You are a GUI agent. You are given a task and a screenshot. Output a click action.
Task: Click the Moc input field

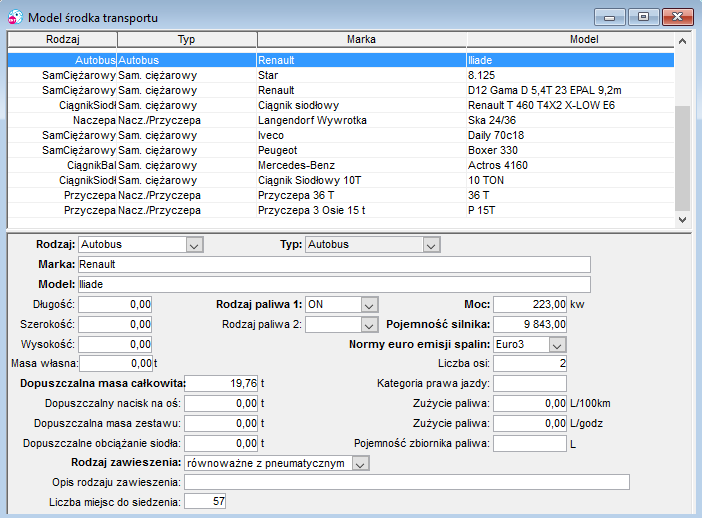(x=530, y=304)
